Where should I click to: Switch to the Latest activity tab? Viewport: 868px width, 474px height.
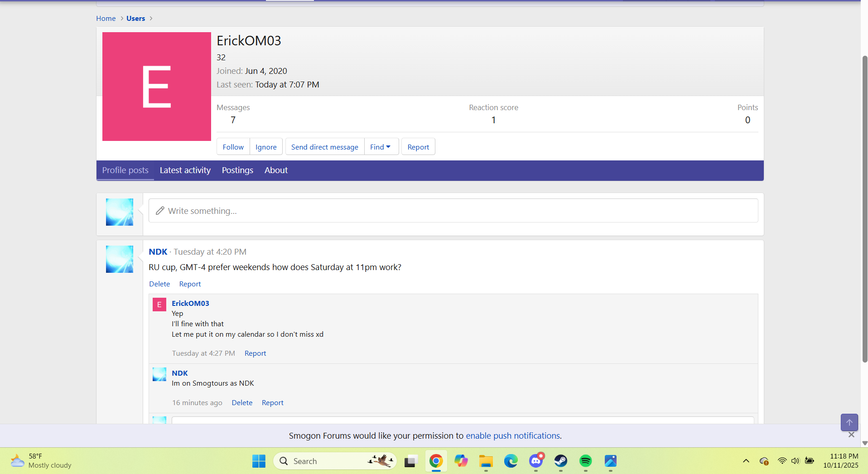point(185,170)
